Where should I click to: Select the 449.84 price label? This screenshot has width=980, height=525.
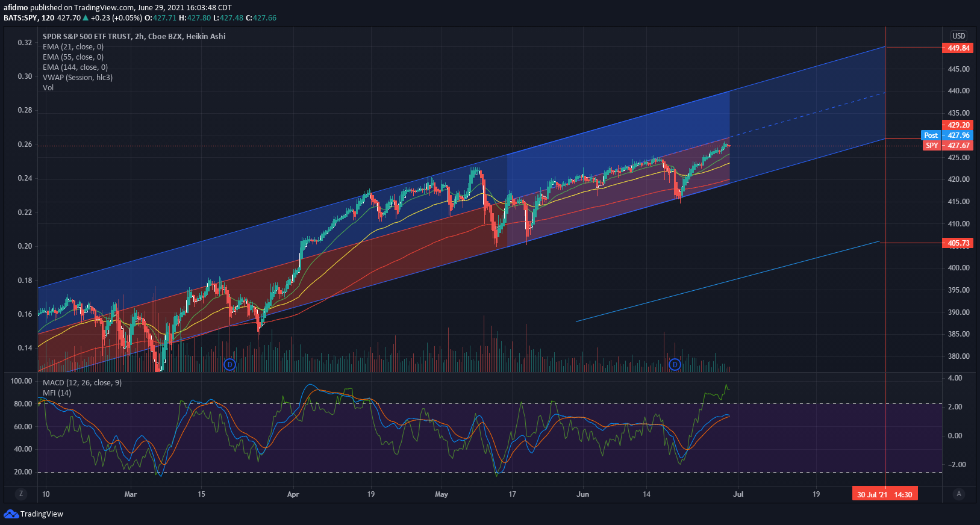click(x=958, y=48)
